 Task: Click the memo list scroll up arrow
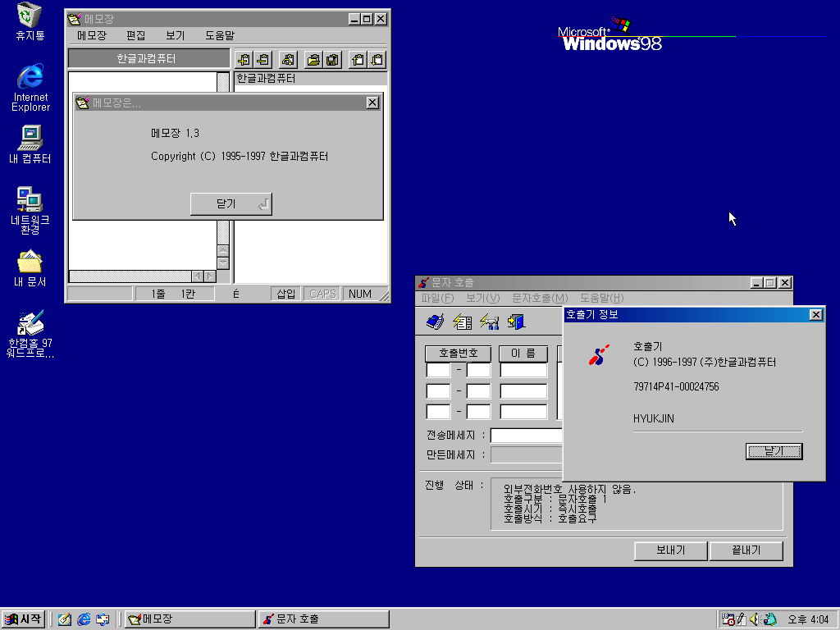click(x=223, y=251)
